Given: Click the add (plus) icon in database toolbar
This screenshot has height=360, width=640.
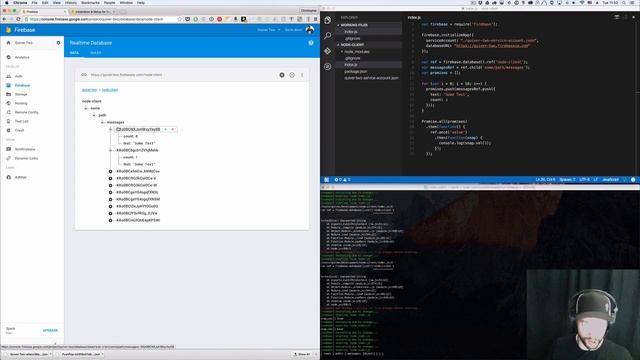Looking at the screenshot, I should 282,75.
